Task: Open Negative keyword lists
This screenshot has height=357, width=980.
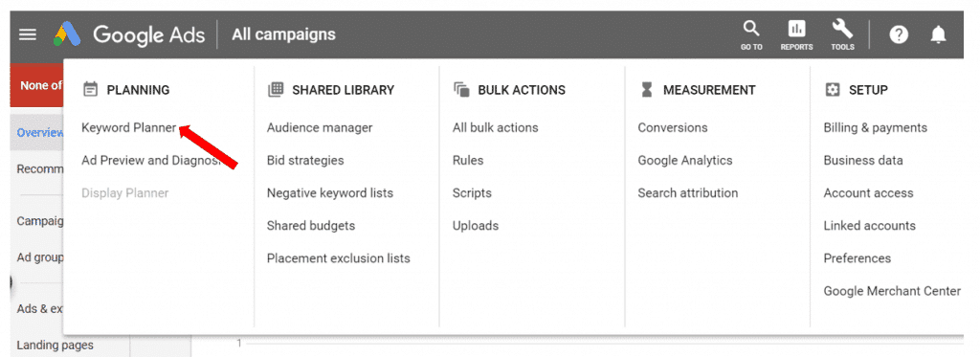Action: pyautogui.click(x=330, y=193)
